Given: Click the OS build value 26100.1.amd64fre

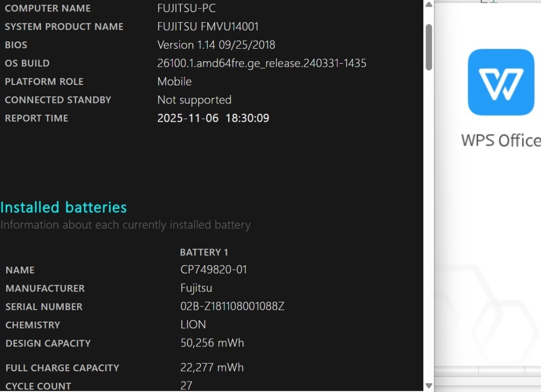Looking at the screenshot, I should click(x=262, y=63).
